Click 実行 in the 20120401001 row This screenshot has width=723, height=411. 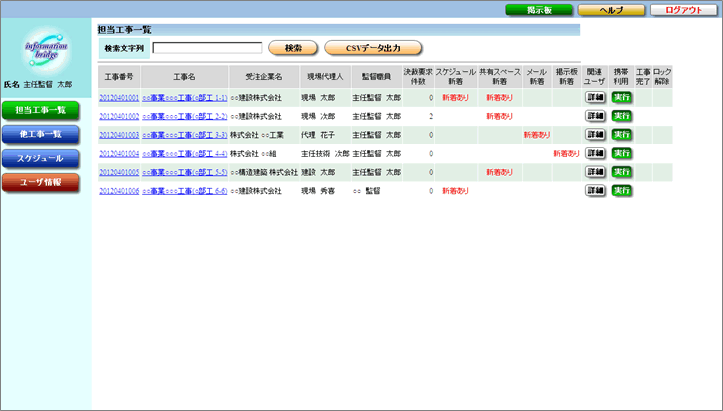pos(621,98)
